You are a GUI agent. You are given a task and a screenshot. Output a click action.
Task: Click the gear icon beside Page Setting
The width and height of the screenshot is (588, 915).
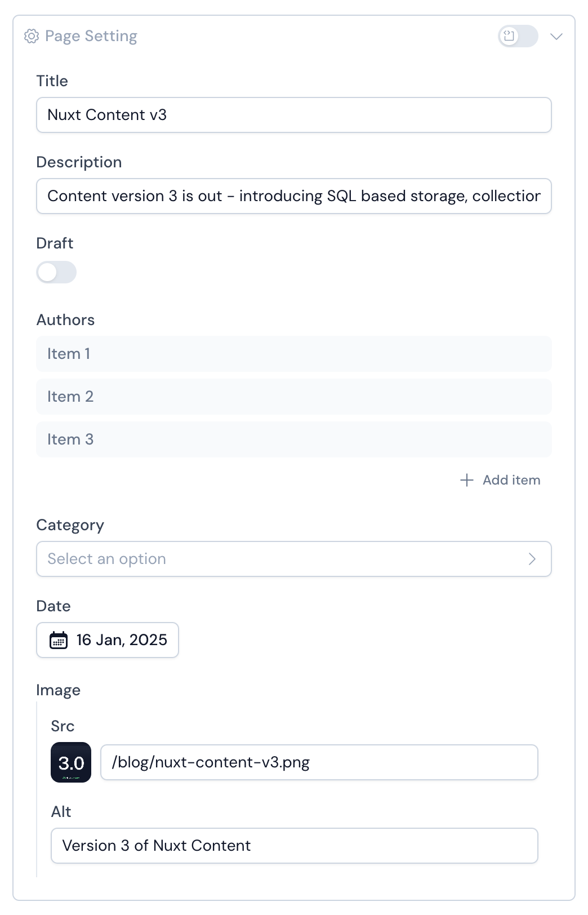pyautogui.click(x=32, y=36)
